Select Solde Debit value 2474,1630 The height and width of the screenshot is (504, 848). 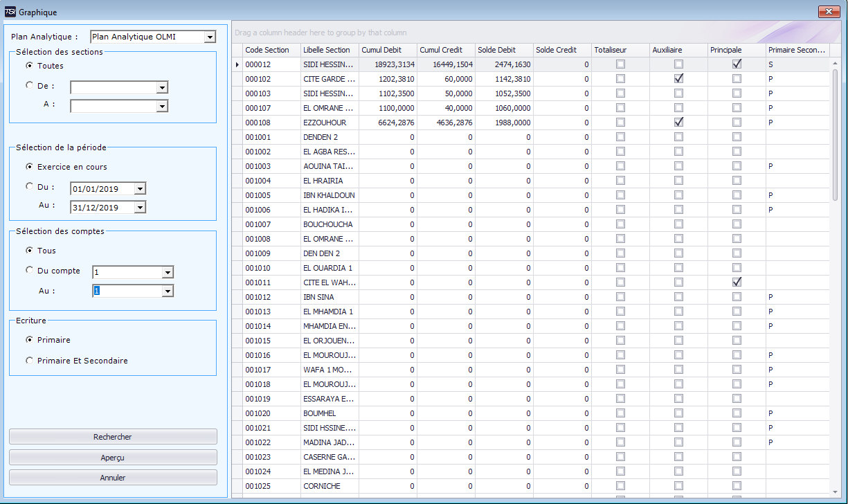coord(504,64)
